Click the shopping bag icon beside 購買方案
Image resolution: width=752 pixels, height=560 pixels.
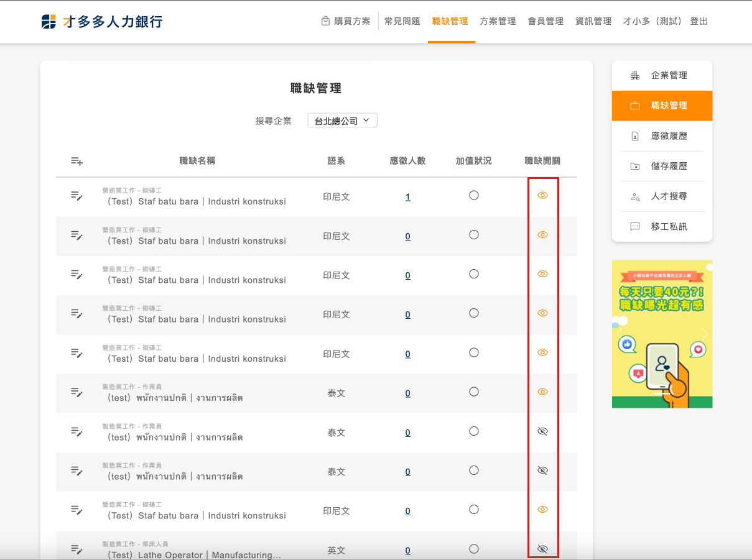click(x=325, y=21)
